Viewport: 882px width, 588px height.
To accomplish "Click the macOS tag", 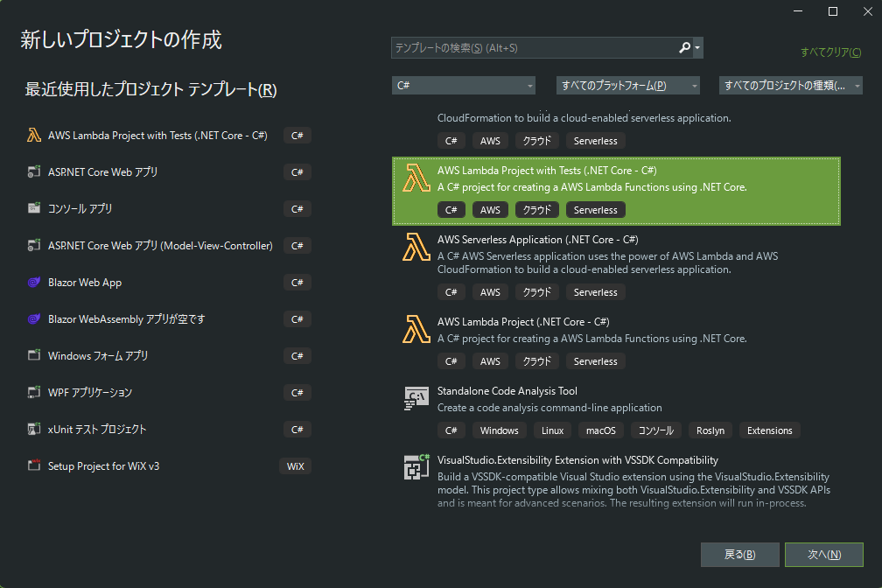I will coord(601,430).
